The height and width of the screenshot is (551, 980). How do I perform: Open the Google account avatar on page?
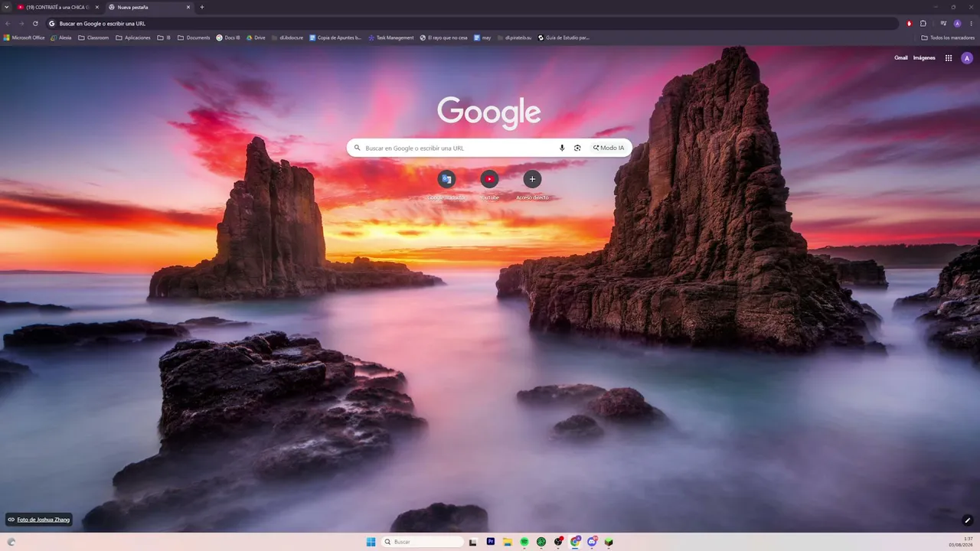tap(967, 58)
